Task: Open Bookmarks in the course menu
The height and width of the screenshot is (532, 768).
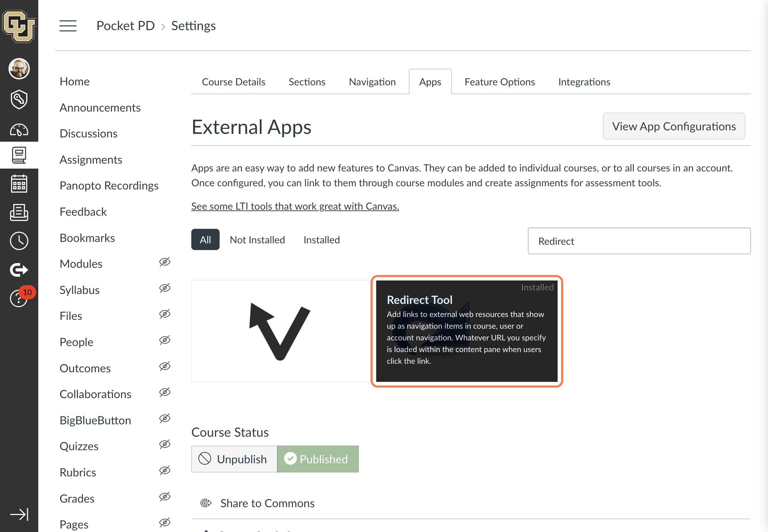Action: pyautogui.click(x=87, y=238)
